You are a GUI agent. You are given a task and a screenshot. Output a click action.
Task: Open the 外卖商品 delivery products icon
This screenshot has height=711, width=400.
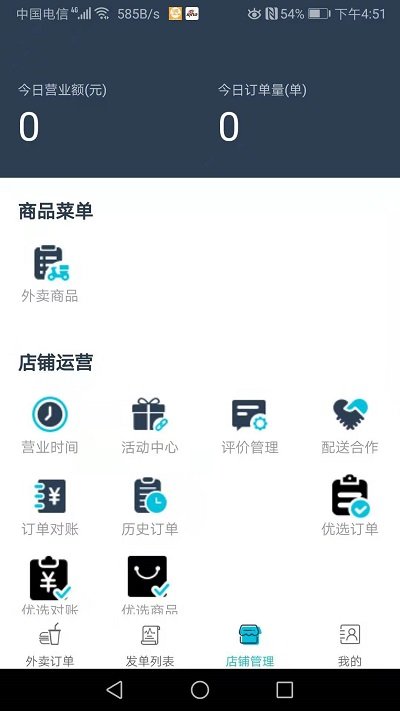pos(51,263)
